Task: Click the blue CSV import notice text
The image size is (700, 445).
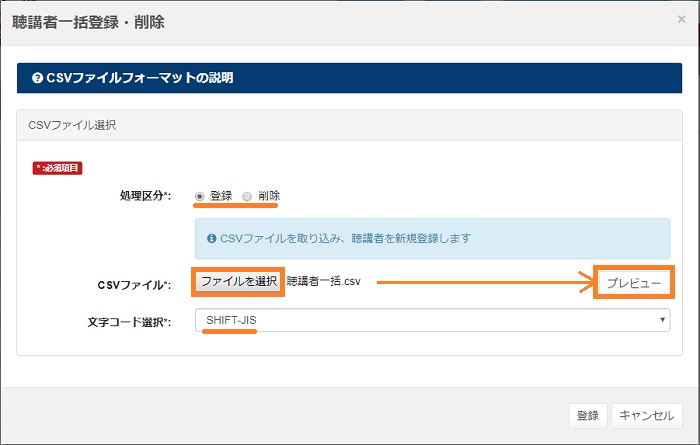Action: (344, 239)
